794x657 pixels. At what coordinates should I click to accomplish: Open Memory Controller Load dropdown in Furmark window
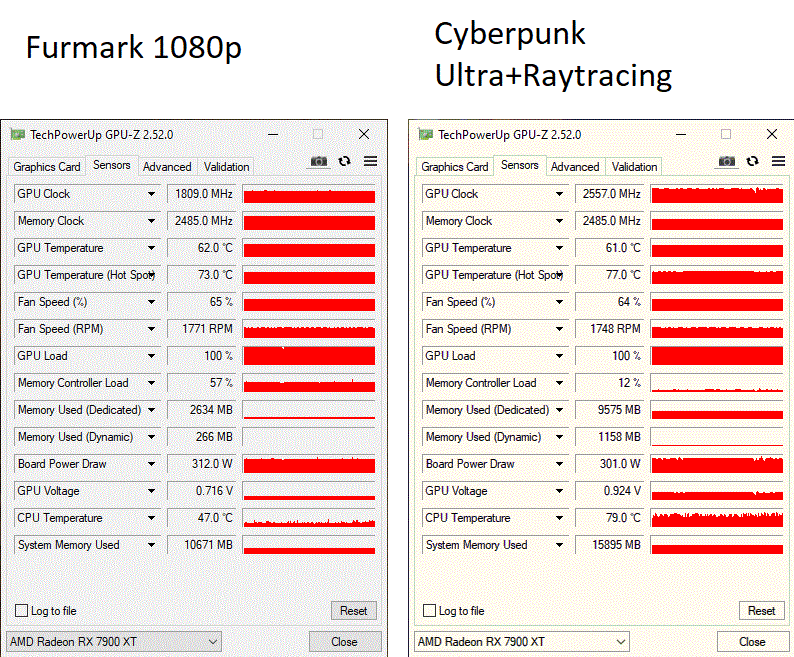point(151,383)
